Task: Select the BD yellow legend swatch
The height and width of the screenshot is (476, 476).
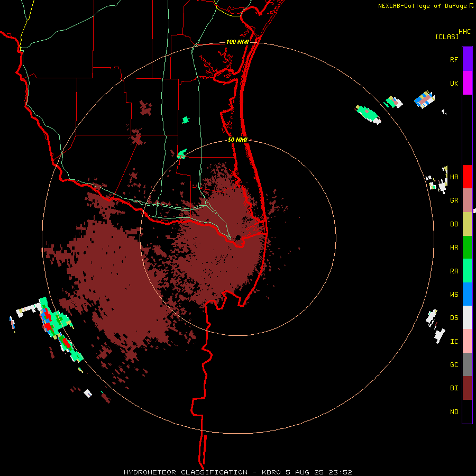Action: click(x=467, y=224)
